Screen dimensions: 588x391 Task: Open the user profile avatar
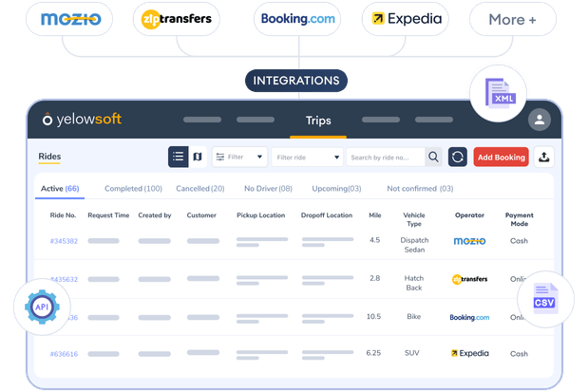pyautogui.click(x=540, y=120)
